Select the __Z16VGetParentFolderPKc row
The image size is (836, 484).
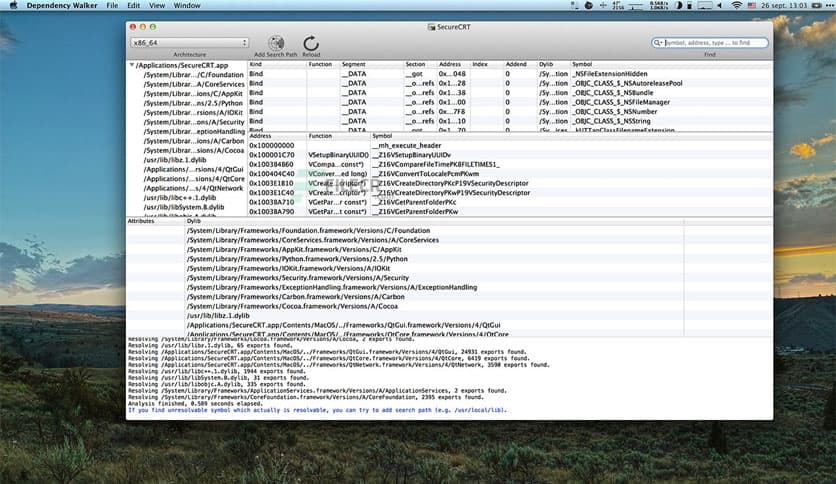pos(510,203)
